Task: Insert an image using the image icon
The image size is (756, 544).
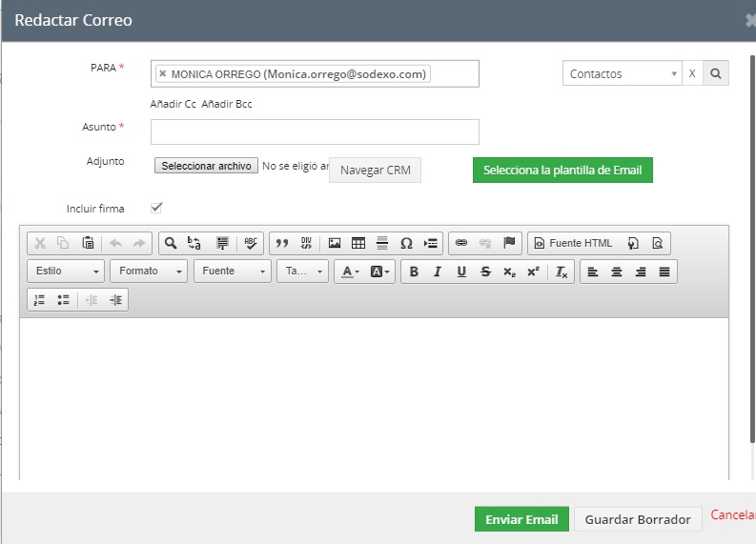Action: click(x=335, y=243)
